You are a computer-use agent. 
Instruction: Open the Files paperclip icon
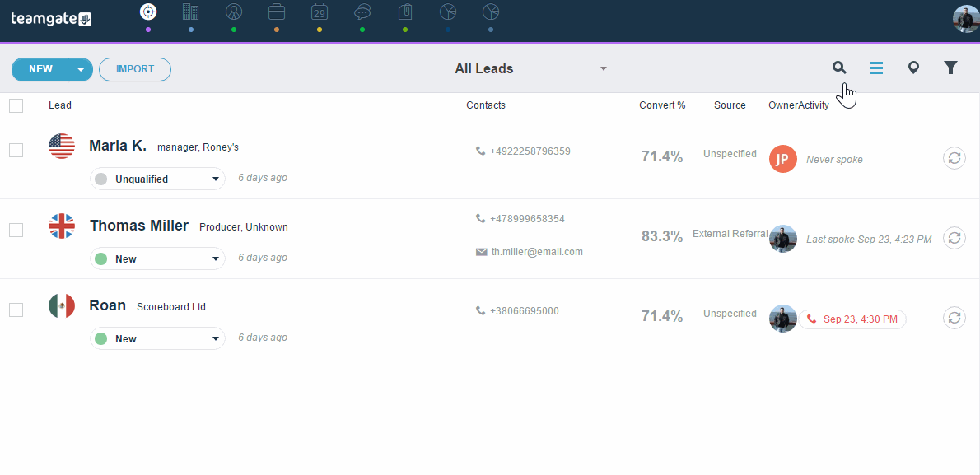[x=405, y=12]
